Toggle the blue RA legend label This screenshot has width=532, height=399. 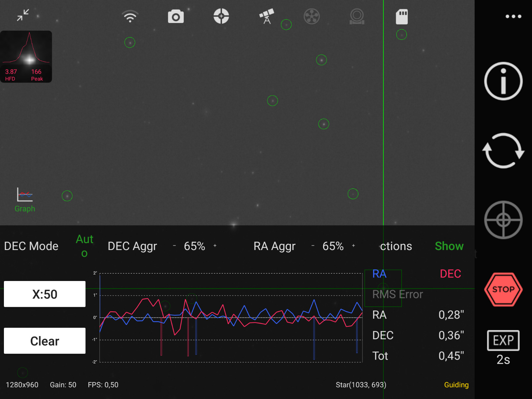pos(379,274)
